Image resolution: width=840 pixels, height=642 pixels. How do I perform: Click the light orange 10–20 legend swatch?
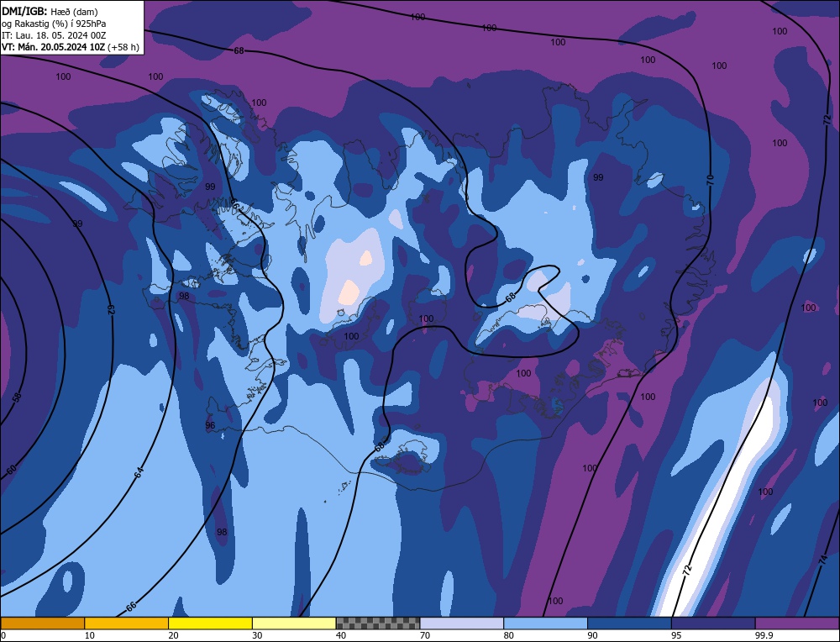[x=127, y=623]
